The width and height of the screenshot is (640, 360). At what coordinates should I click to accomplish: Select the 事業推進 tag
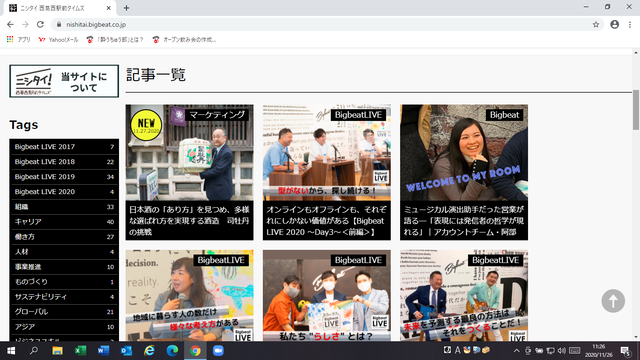pyautogui.click(x=64, y=267)
